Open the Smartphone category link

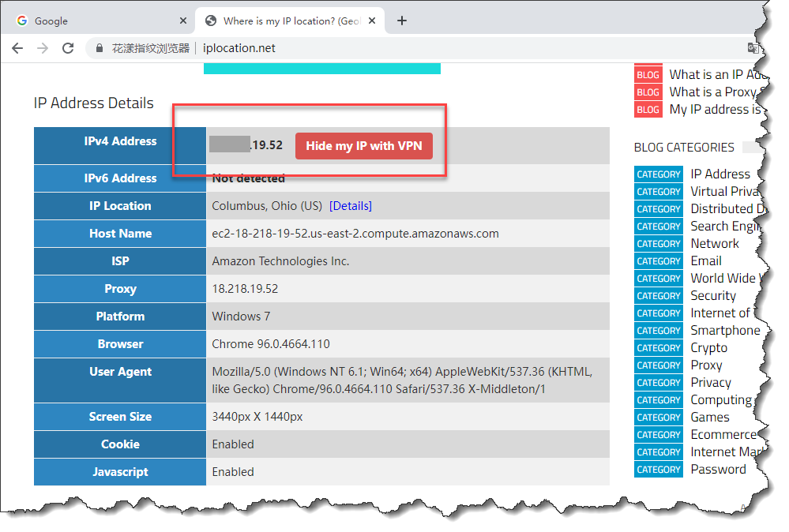(725, 331)
